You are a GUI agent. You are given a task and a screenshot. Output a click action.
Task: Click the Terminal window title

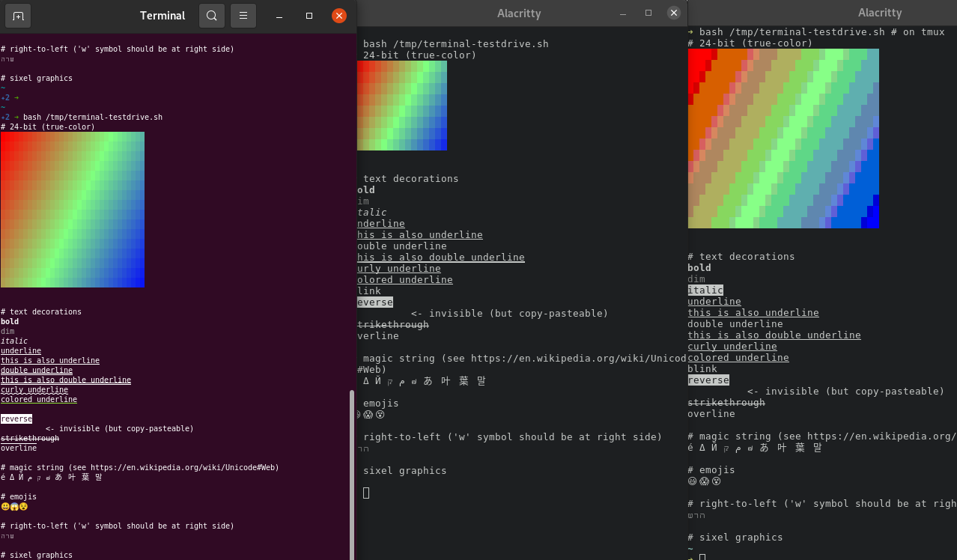pos(162,15)
